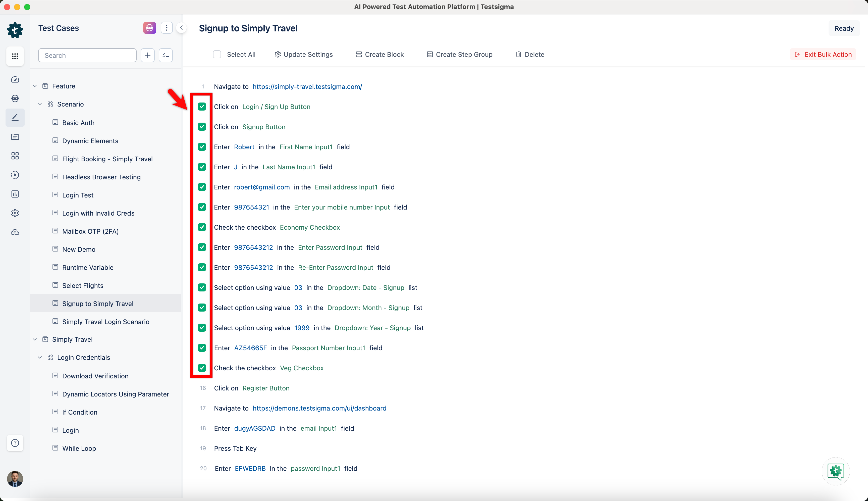This screenshot has width=868, height=501.
Task: Open the three-dot kebab menu
Action: point(167,28)
